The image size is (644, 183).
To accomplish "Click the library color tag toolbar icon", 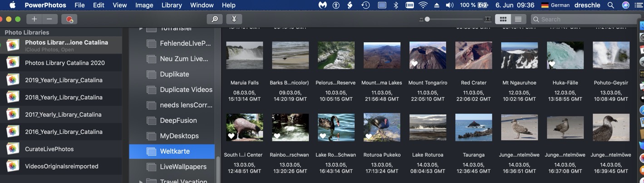I will (x=69, y=19).
